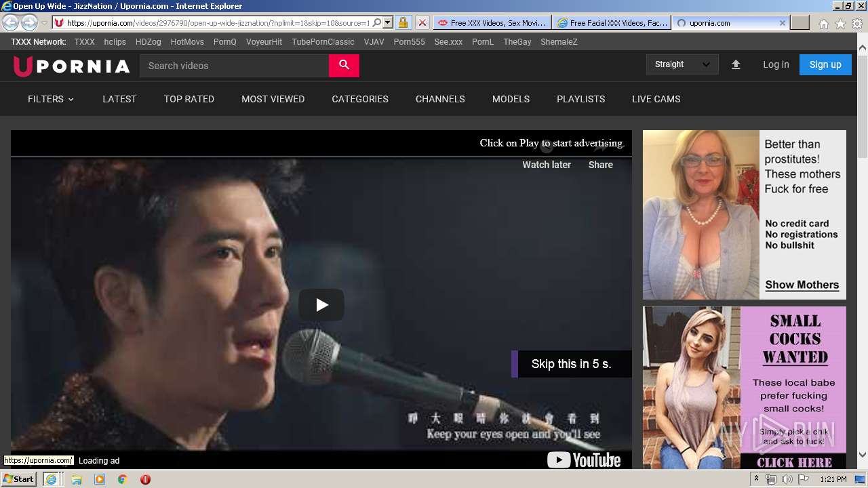The height and width of the screenshot is (488, 868).
Task: Open TOP RATED menu item
Action: click(x=189, y=99)
